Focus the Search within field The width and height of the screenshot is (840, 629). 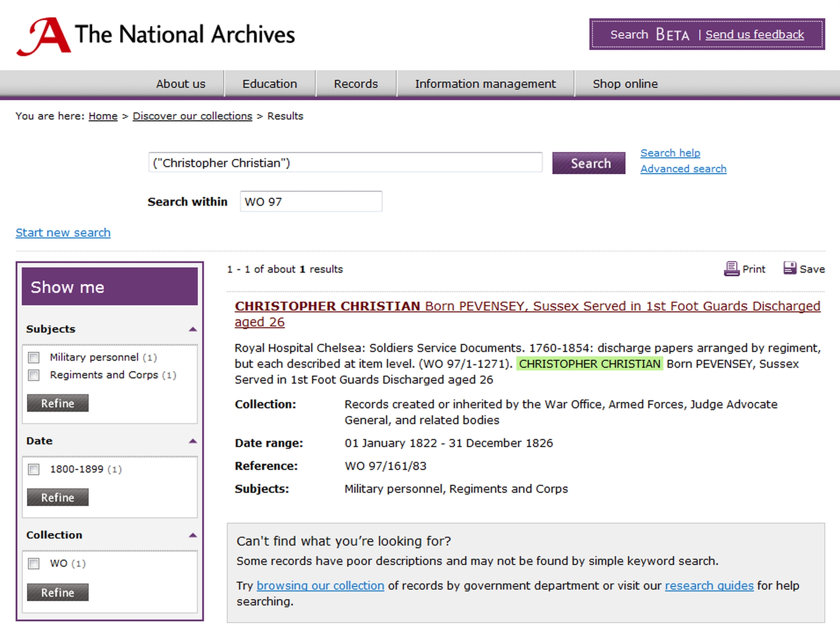[311, 201]
